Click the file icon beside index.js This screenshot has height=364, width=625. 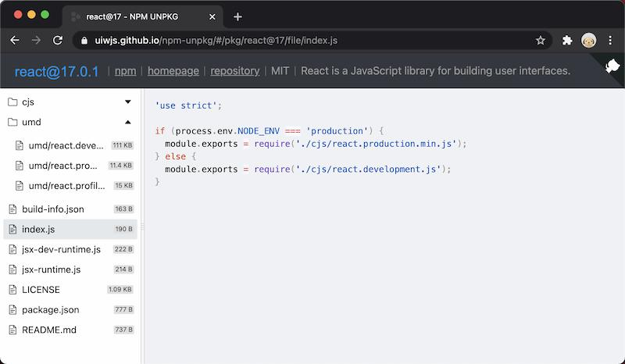coord(12,229)
